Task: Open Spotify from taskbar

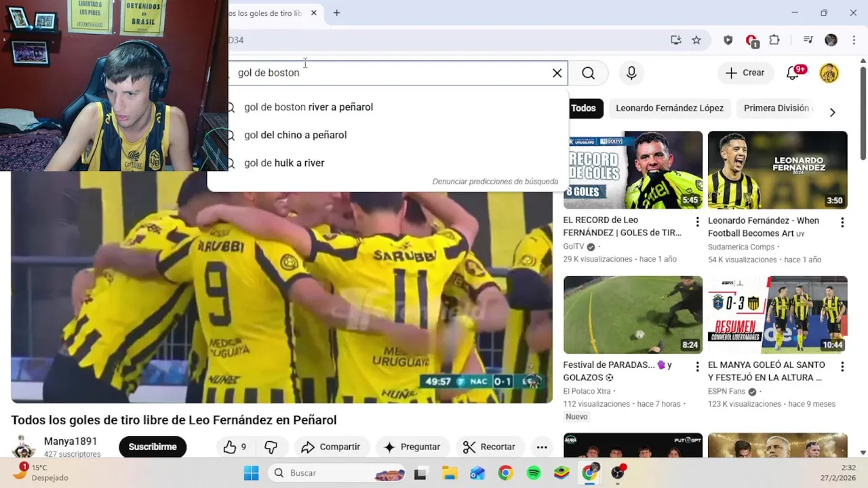Action: 534,473
